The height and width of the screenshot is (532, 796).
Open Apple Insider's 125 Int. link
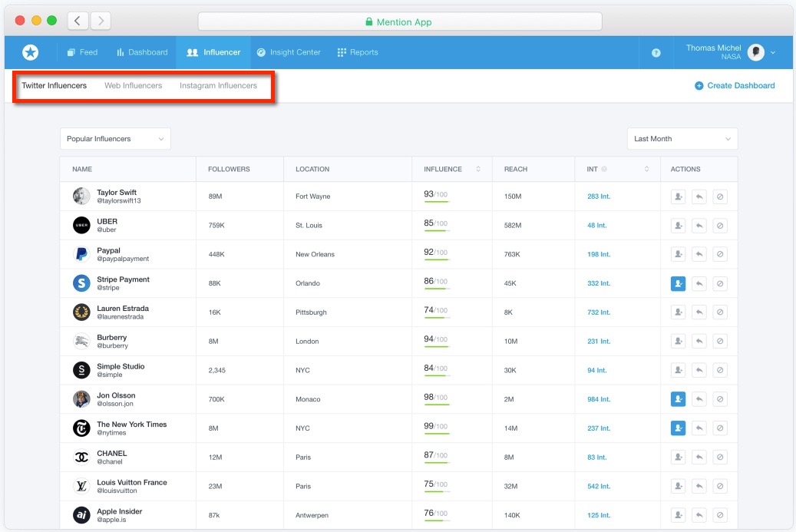[599, 515]
